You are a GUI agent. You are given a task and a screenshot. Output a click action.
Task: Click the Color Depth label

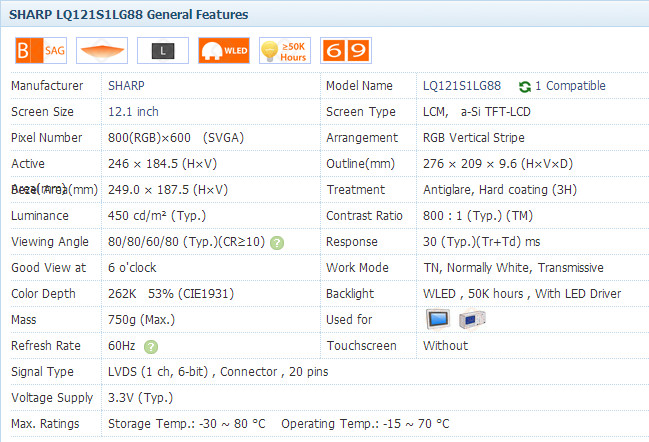43,294
